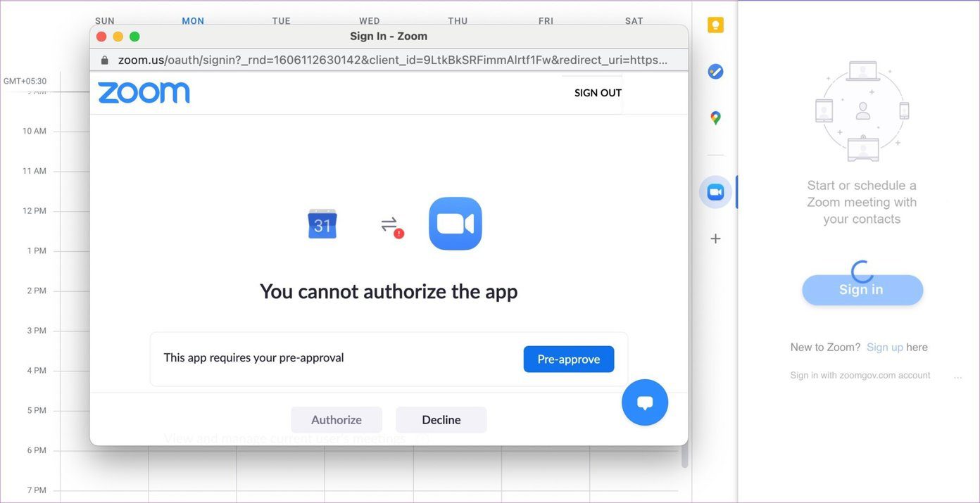980x503 pixels.
Task: Select the Zoom add-on sidebar icon
Action: tap(715, 192)
